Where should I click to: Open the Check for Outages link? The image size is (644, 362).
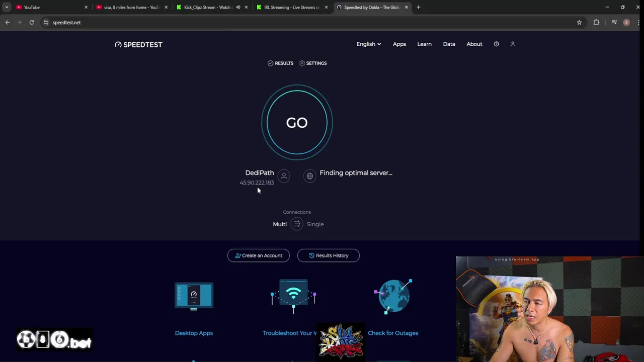393,333
